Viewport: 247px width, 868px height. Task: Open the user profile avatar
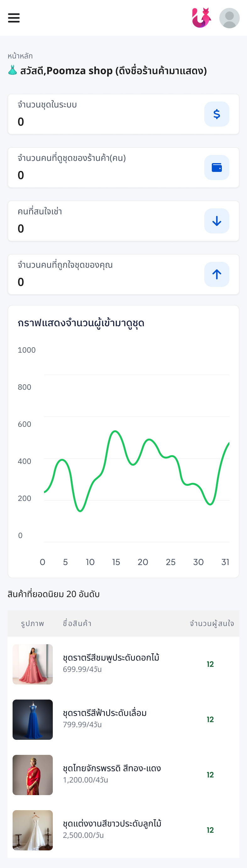tap(229, 18)
